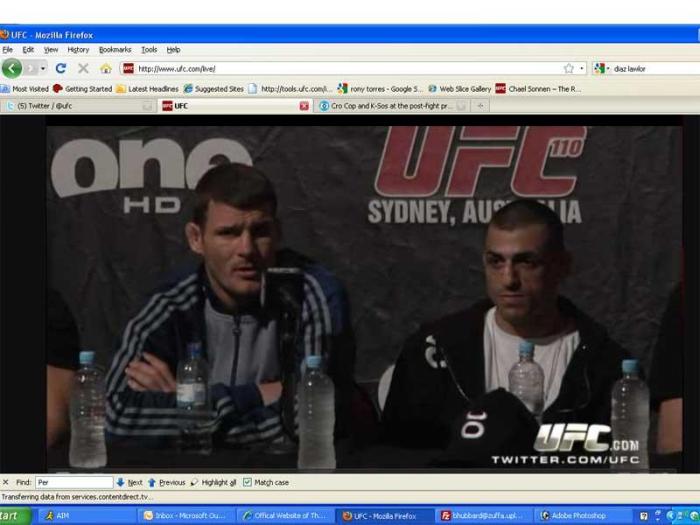Click the Find text field containing 'Per'

click(74, 482)
